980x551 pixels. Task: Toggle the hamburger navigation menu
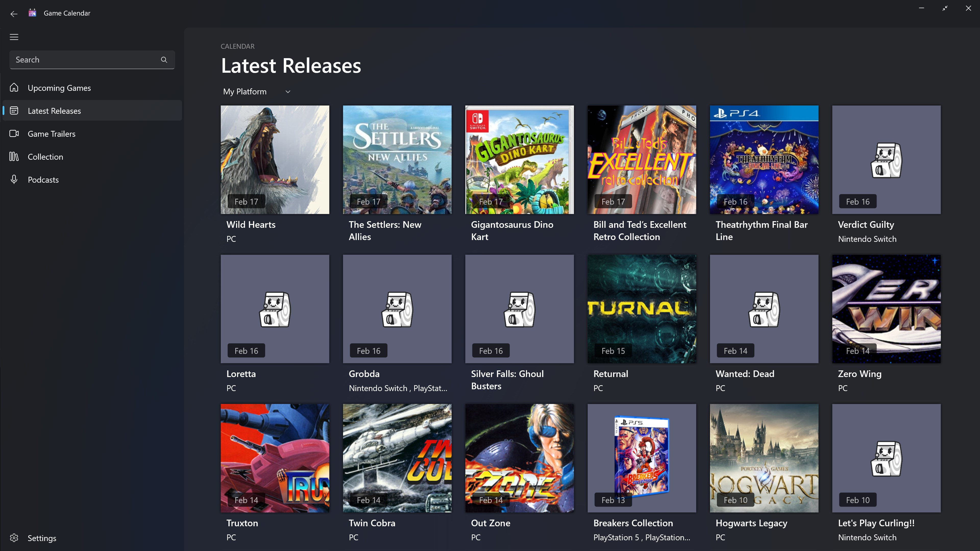coord(14,37)
